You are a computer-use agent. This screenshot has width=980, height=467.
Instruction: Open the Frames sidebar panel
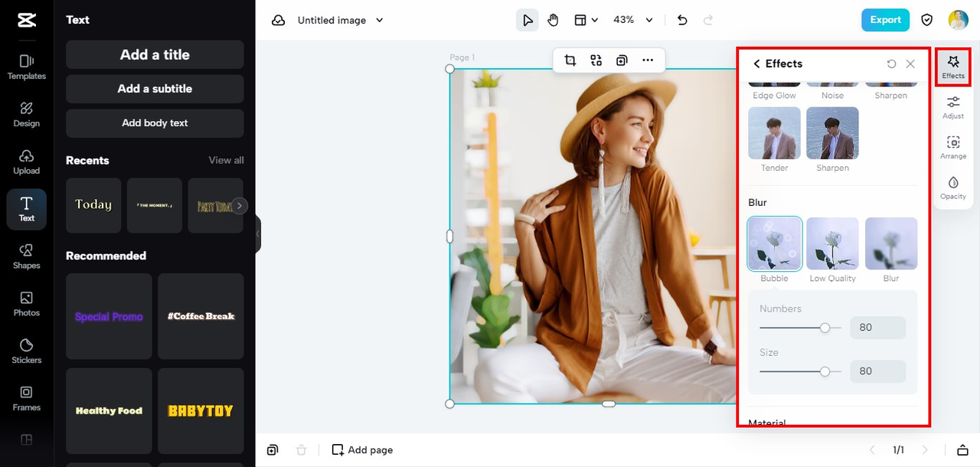click(27, 399)
